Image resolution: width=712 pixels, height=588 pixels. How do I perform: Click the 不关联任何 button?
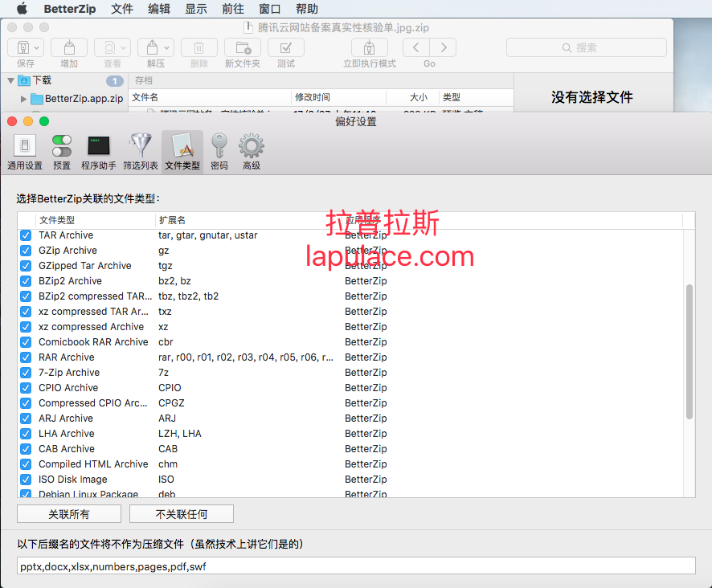click(x=182, y=514)
